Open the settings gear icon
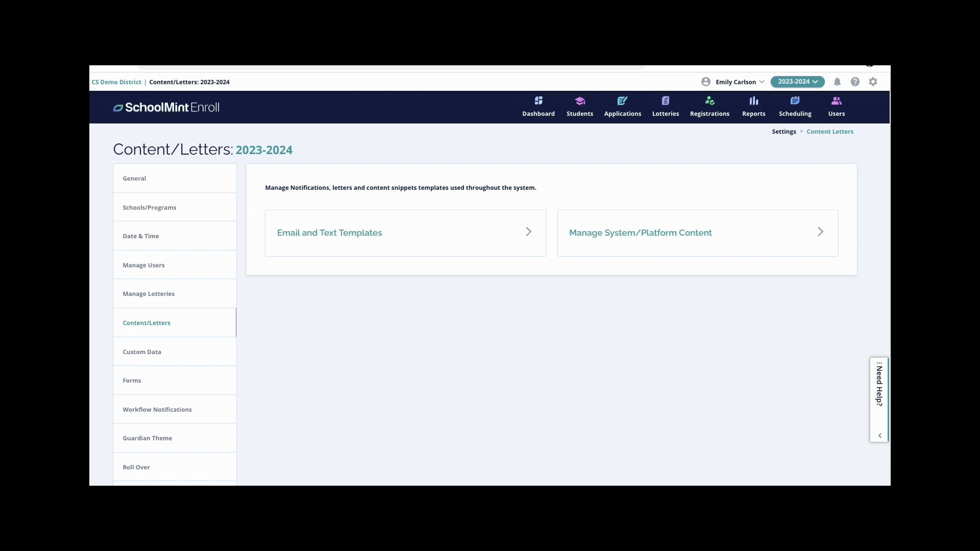 click(873, 82)
